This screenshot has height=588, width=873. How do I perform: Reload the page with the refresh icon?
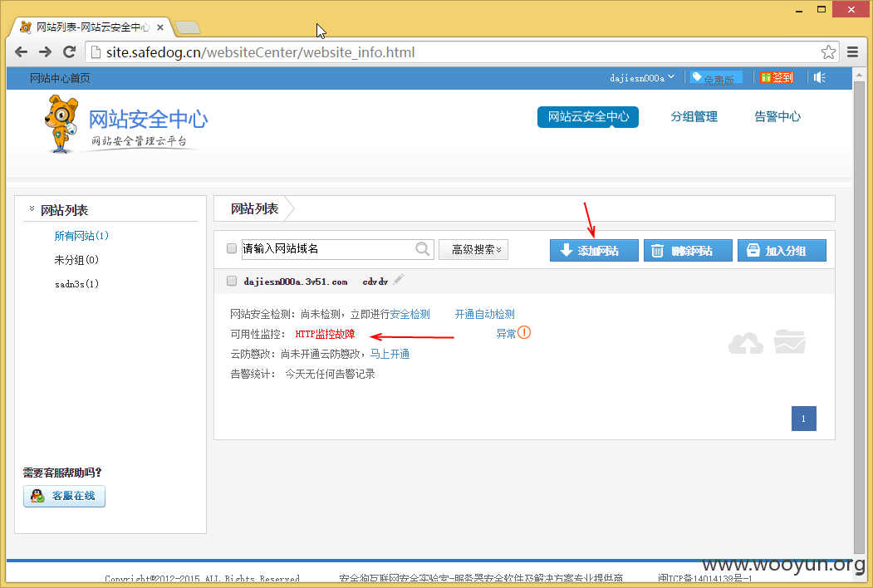[69, 52]
